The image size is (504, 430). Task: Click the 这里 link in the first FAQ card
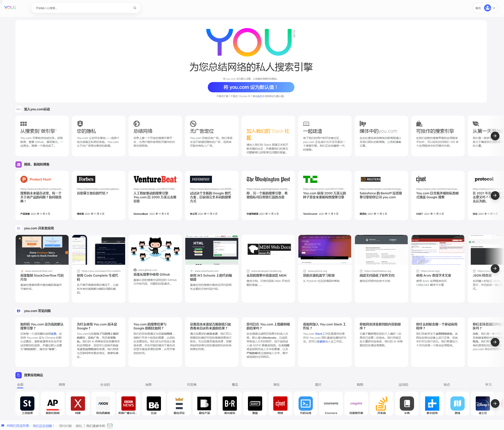coord(54,334)
